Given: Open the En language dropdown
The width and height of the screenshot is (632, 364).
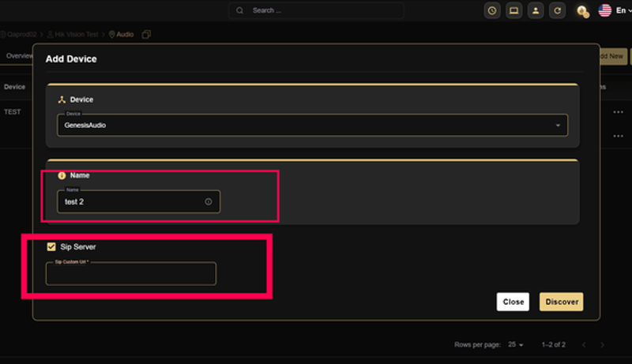Looking at the screenshot, I should pos(623,10).
